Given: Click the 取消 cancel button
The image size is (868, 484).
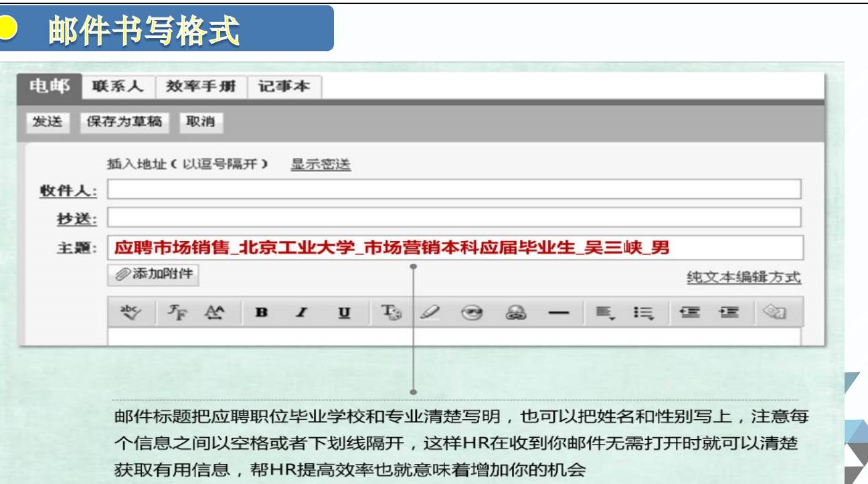Looking at the screenshot, I should [201, 122].
